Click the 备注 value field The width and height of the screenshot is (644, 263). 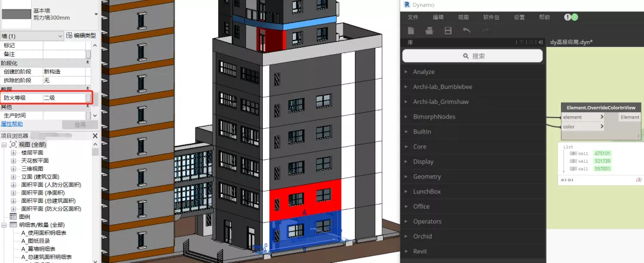point(64,54)
